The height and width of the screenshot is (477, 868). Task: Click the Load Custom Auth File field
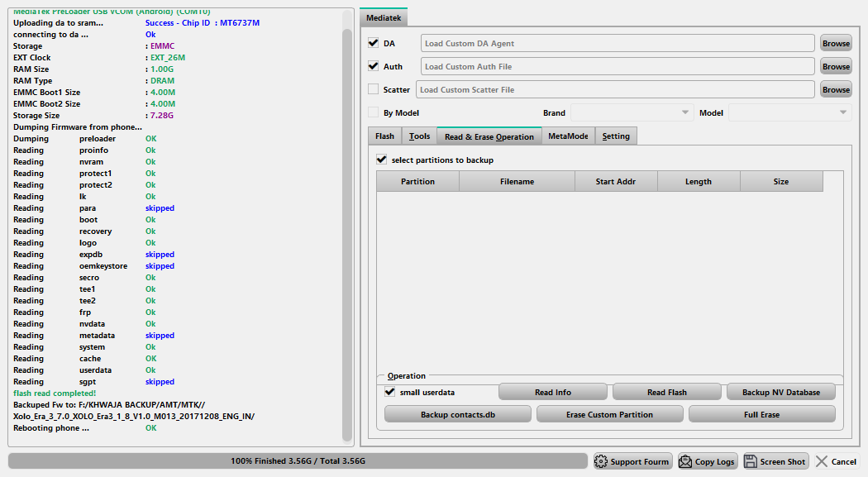[618, 66]
